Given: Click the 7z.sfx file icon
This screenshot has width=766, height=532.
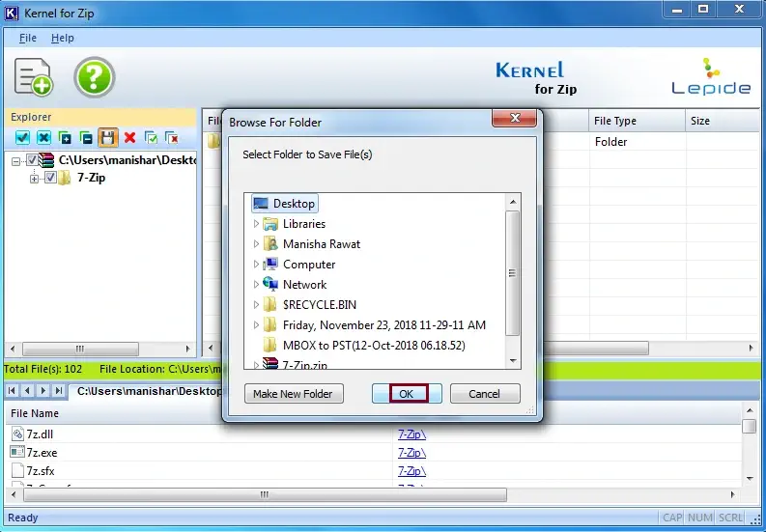Looking at the screenshot, I should (17, 471).
